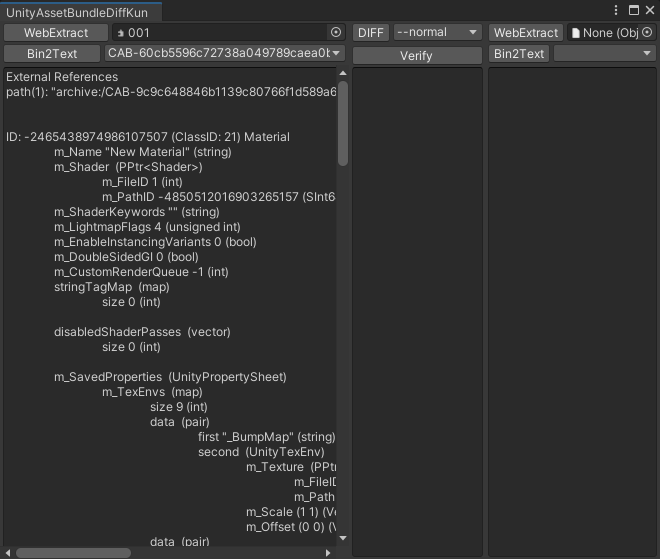660x559 pixels.
Task: Click the left WebExtract button
Action: [x=56, y=32]
